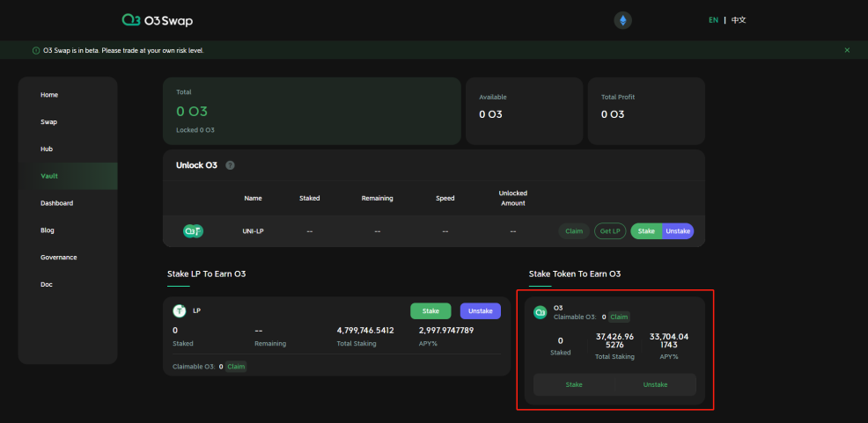The height and width of the screenshot is (423, 868).
Task: Switch language to EN
Action: point(714,20)
